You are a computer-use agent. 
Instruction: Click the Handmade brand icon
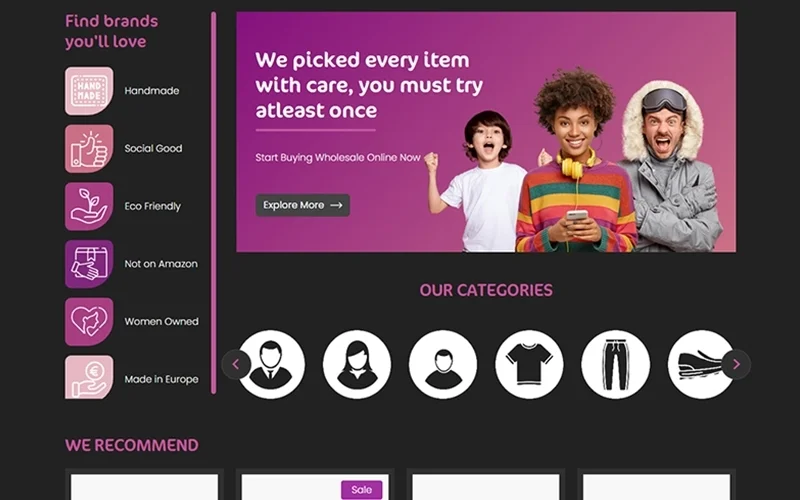click(89, 91)
